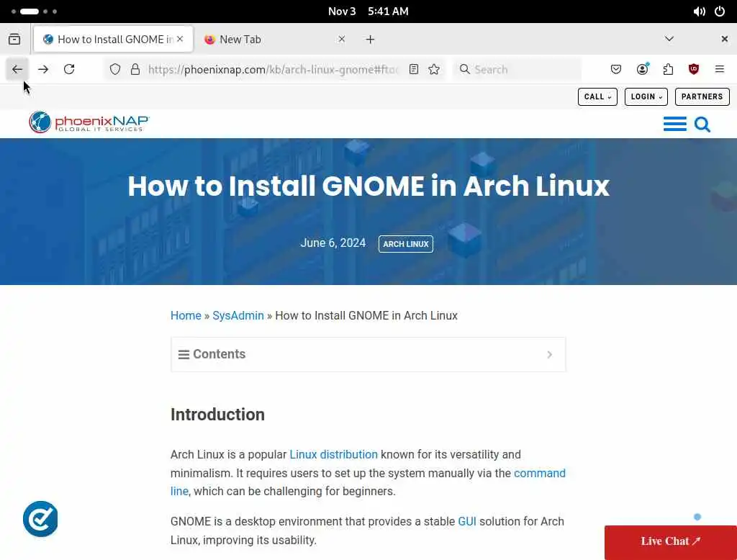The image size is (737, 560).
Task: Start a Live Chat session
Action: (x=670, y=541)
